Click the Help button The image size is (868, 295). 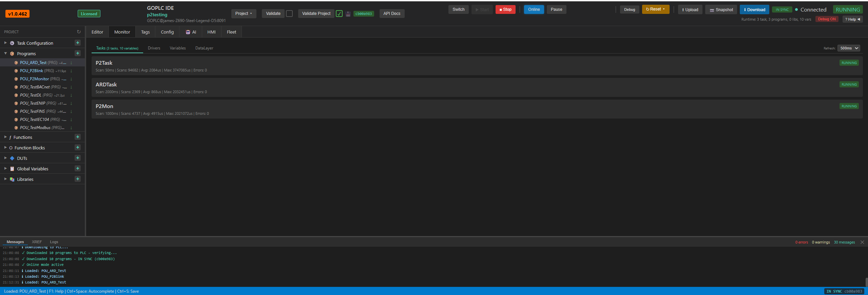click(852, 19)
